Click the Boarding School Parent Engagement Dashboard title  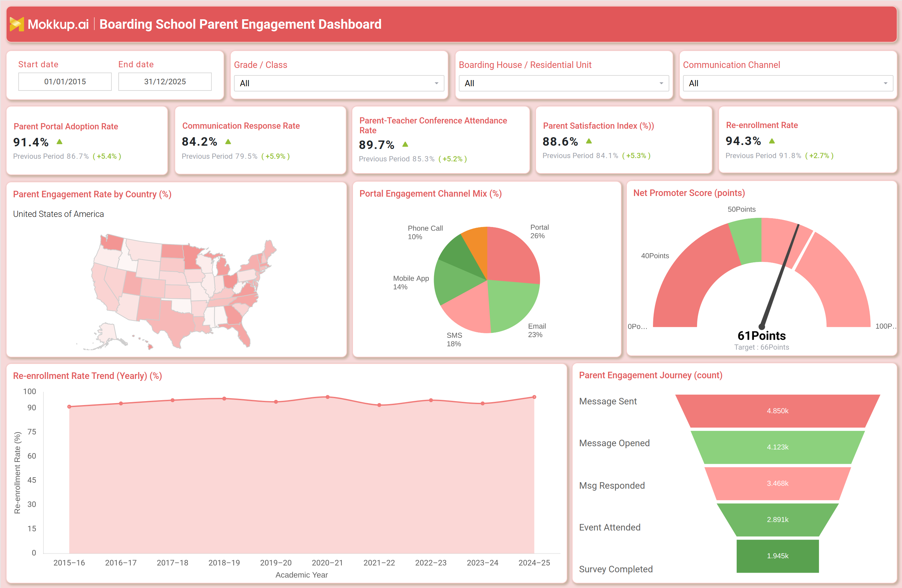[x=240, y=24]
